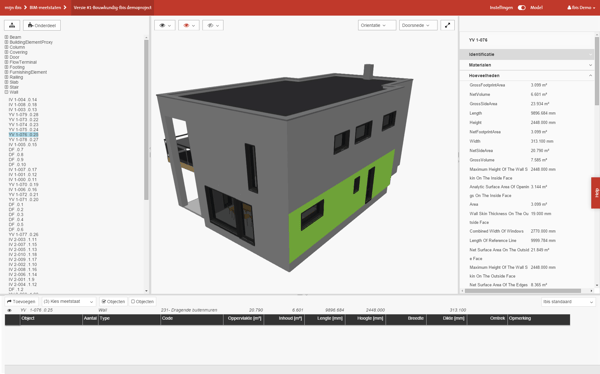Open the black eye visibility dropdown
This screenshot has width=600, height=374.
point(165,25)
